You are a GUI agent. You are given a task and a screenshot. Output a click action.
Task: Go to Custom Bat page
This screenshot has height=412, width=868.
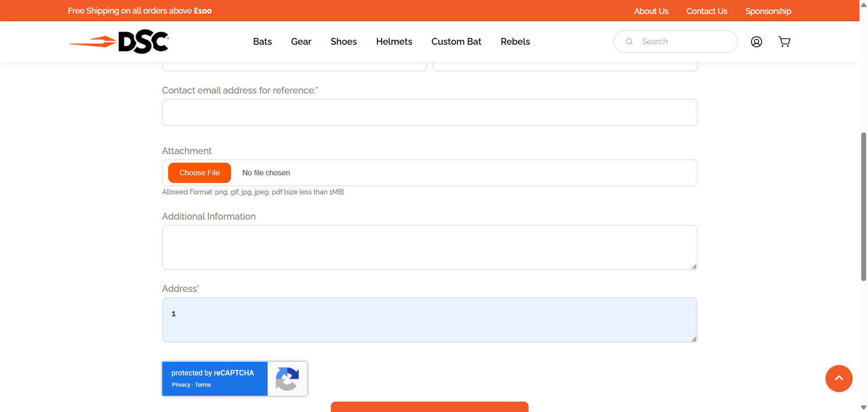456,42
